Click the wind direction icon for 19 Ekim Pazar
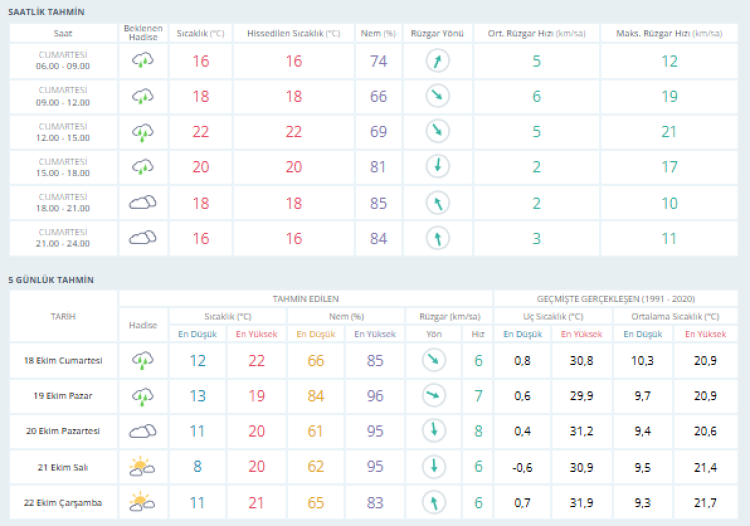This screenshot has height=526, width=750. 434,396
